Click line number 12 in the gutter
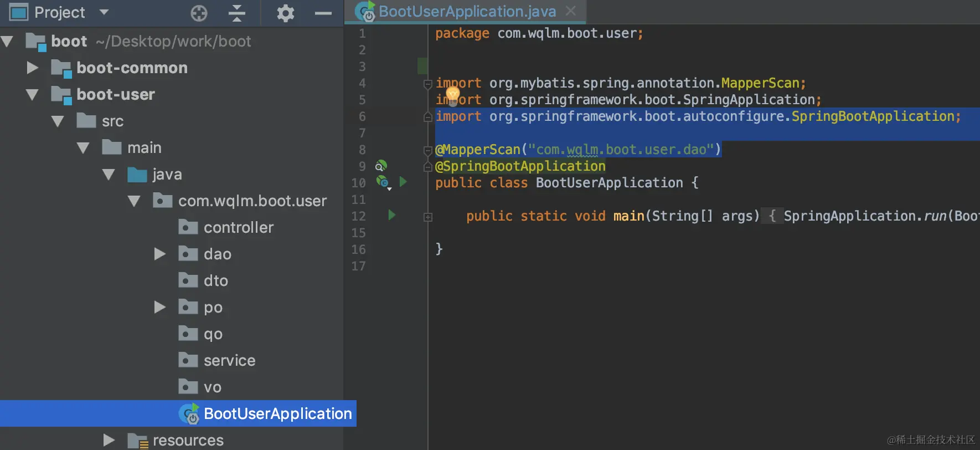The image size is (980, 450). point(359,216)
